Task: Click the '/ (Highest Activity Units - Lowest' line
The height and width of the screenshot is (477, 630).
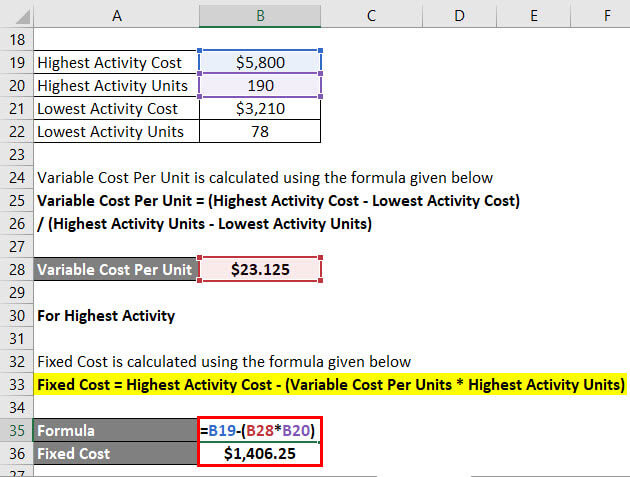Action: [205, 223]
